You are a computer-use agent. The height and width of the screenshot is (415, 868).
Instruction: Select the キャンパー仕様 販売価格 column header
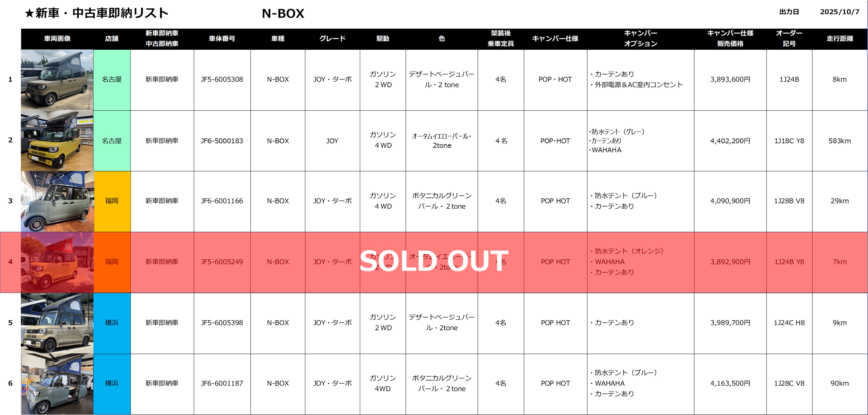click(x=730, y=39)
